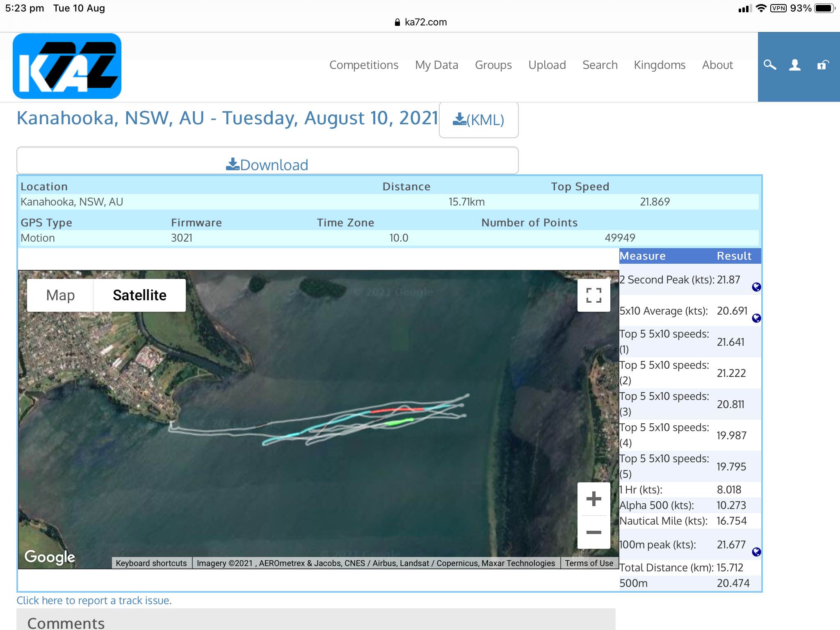Click globe icon beside 5x10 Average
The height and width of the screenshot is (630, 840).
[x=756, y=318]
